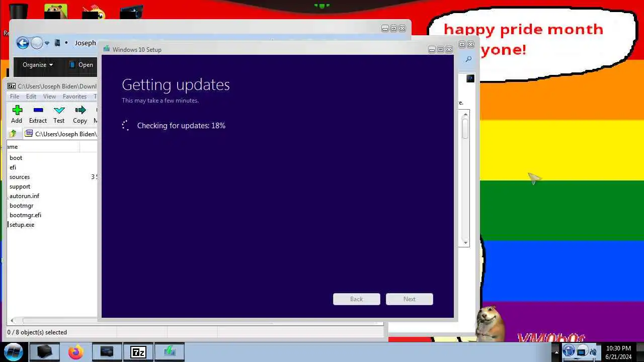Screen dimensions: 644x362
Task: Open the File menu in 7-Zip
Action: (15, 97)
